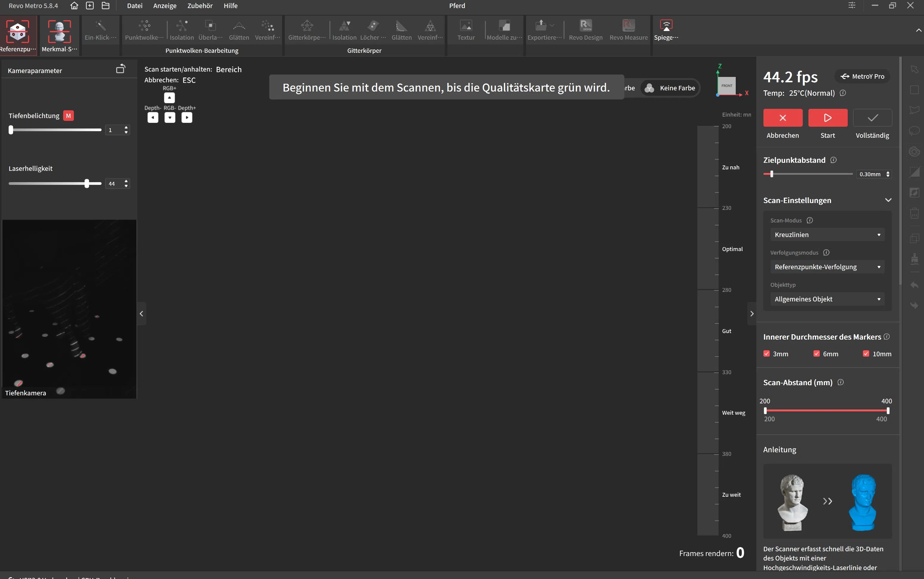924x579 pixels.
Task: Click the Abbrechen cancel button
Action: [x=783, y=118]
